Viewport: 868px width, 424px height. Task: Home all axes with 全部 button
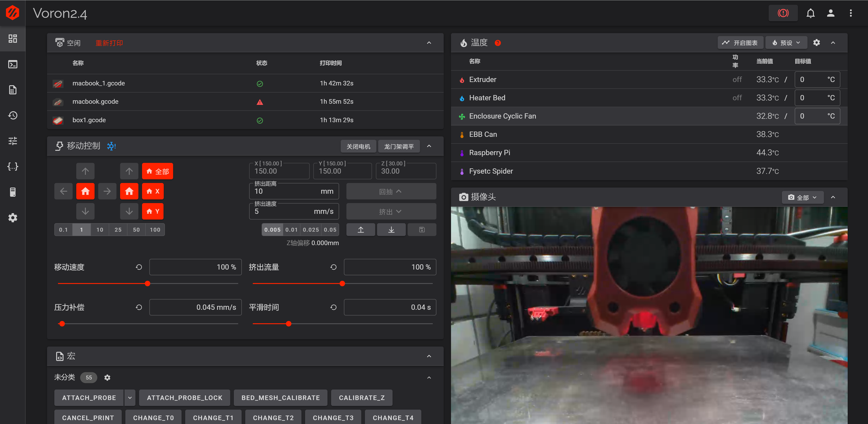coord(157,171)
